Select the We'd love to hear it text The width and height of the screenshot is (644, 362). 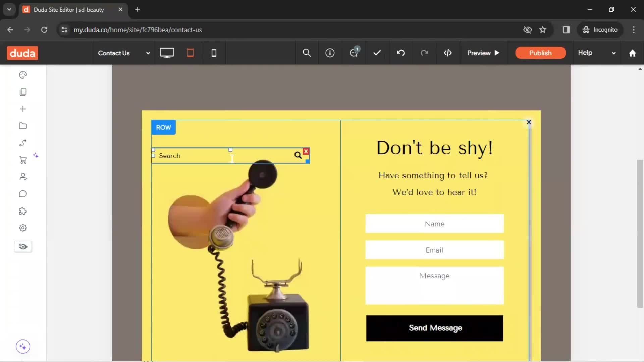pos(434,192)
